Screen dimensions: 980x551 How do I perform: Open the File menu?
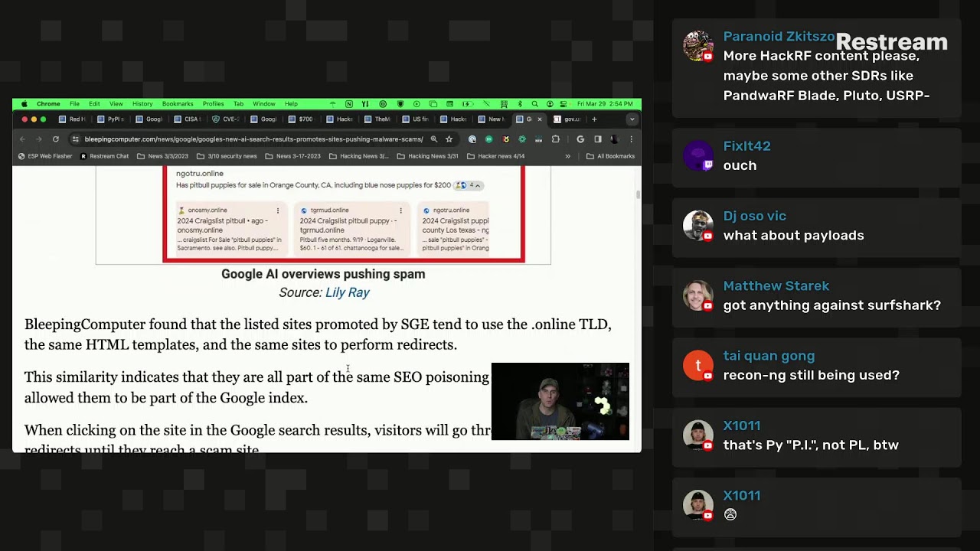coord(74,104)
